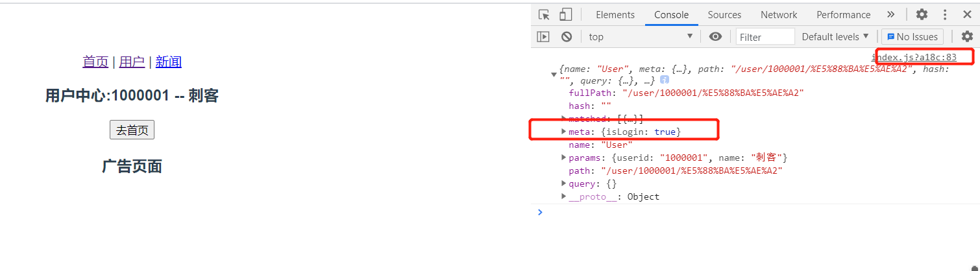This screenshot has height=271, width=980.
Task: Expand the query property
Action: [564, 183]
